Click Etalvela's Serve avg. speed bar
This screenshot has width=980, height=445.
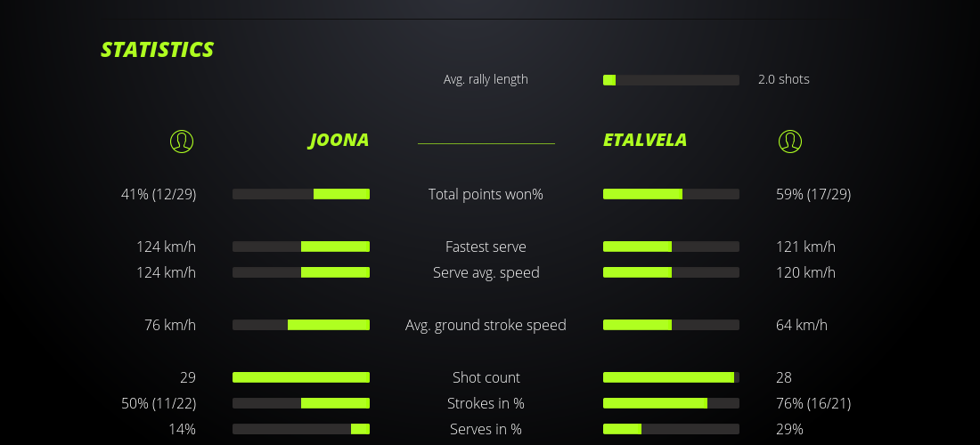(x=671, y=272)
